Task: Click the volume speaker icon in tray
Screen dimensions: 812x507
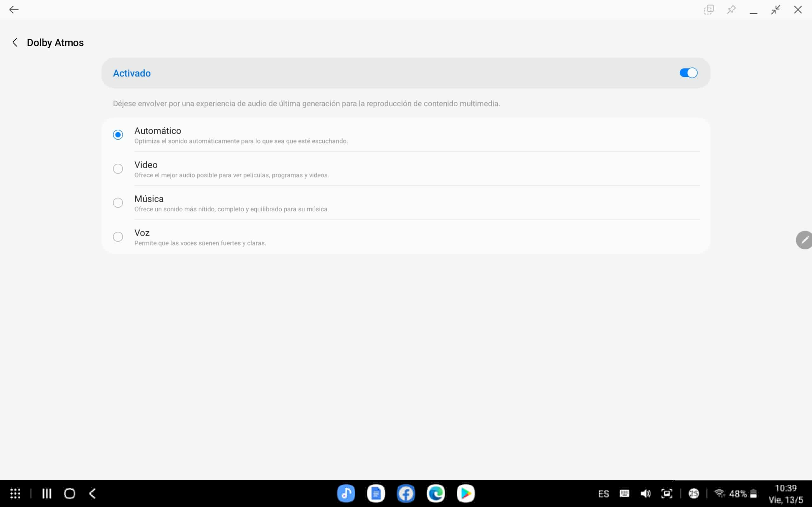Action: [645, 493]
